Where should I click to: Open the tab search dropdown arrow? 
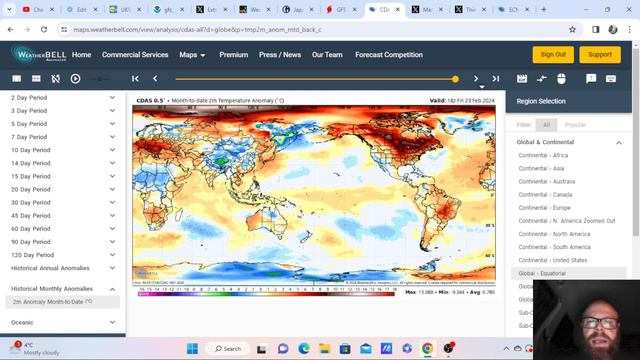[x=9, y=9]
